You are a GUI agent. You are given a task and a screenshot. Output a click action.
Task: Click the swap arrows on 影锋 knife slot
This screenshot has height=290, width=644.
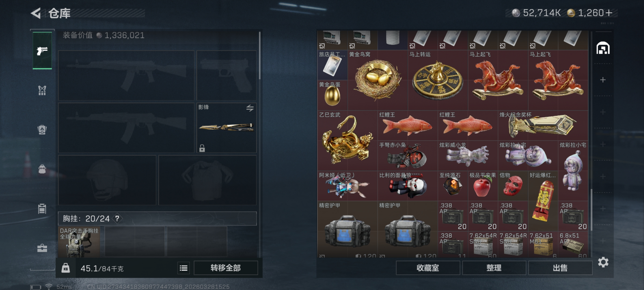(x=250, y=108)
